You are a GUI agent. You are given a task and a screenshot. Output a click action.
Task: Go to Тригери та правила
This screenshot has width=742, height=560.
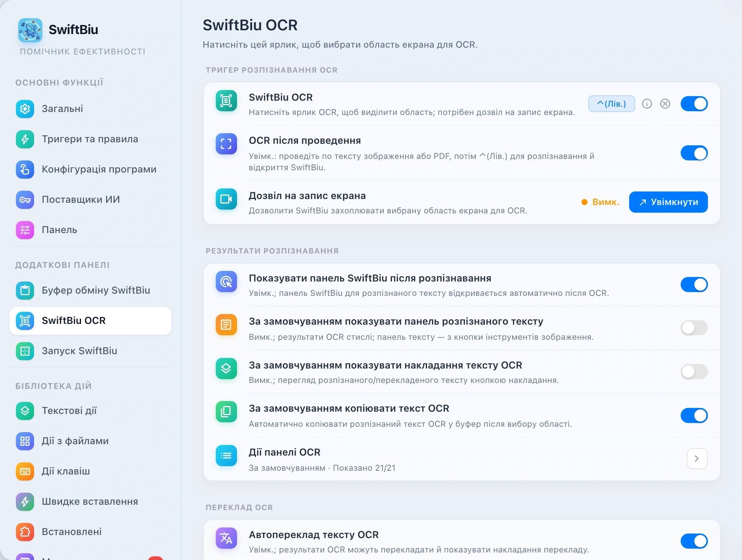coord(90,139)
